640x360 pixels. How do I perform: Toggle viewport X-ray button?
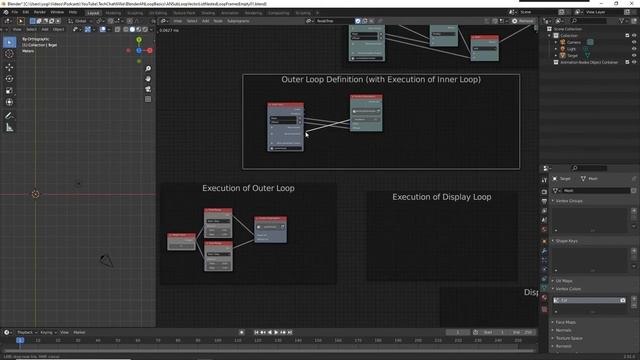[x=118, y=29]
